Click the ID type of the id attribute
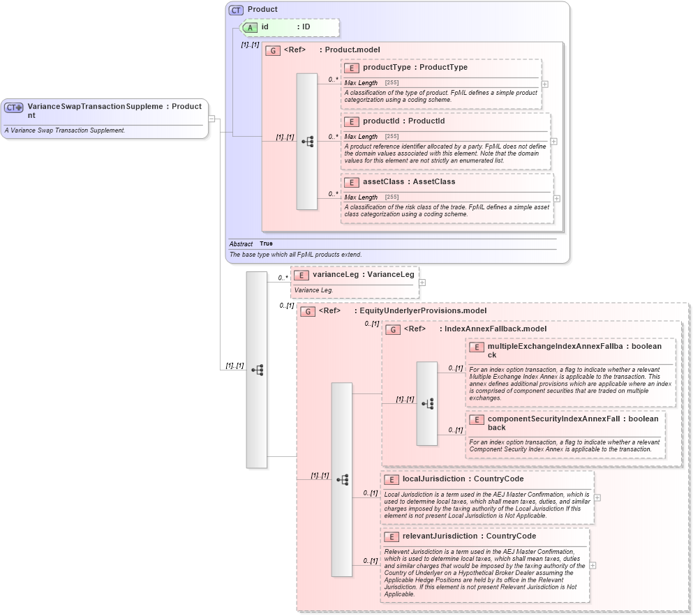The width and height of the screenshot is (693, 616). [306, 27]
